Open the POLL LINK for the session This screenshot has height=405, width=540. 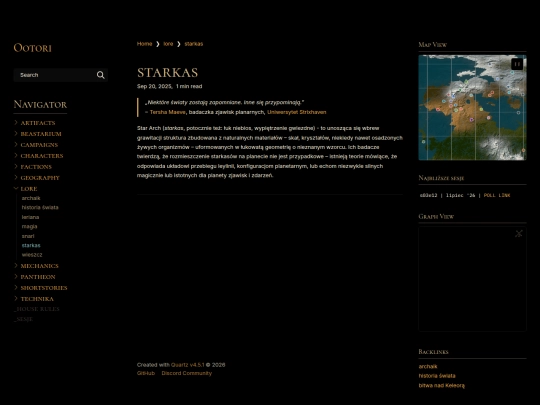tap(497, 196)
